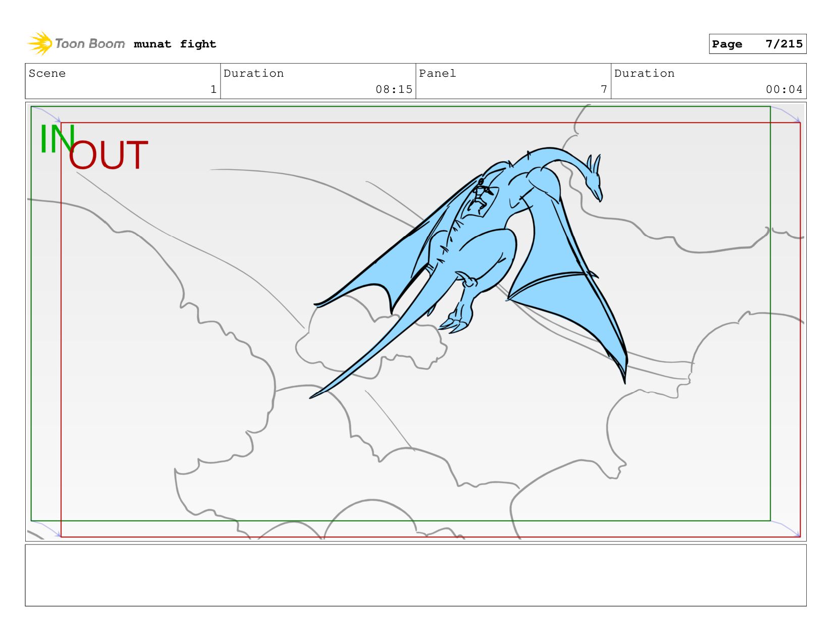Click the red OUT camera label
Screen dimensions: 832x644
point(108,155)
